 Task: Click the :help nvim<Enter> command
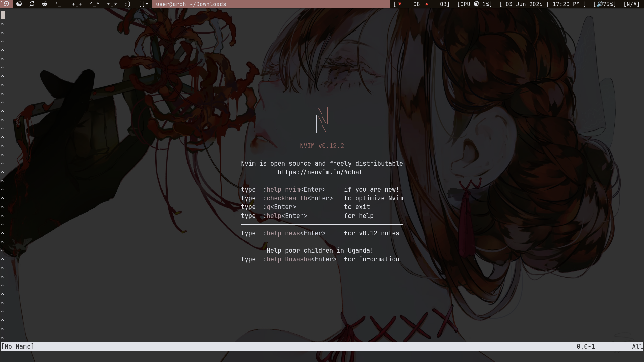[x=294, y=190]
